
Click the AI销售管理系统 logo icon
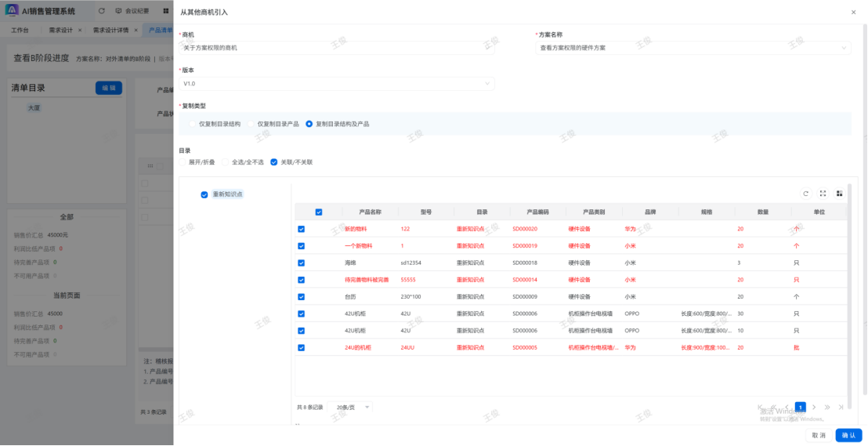(12, 11)
